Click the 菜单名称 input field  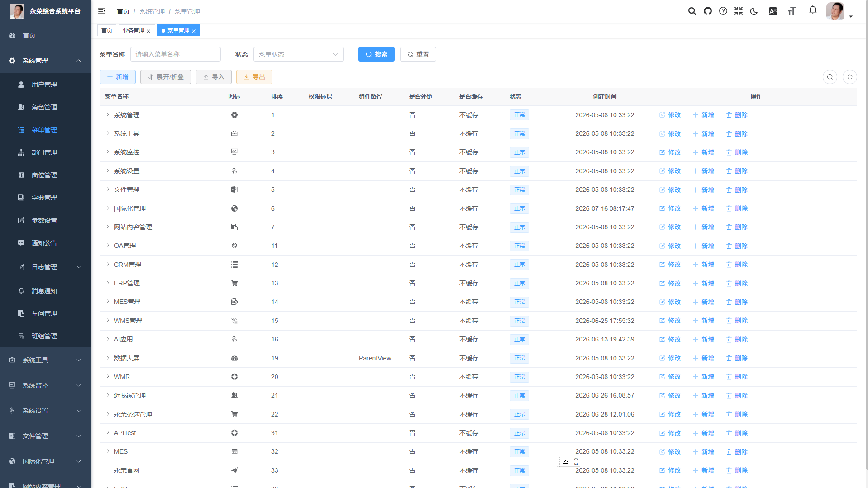pyautogui.click(x=176, y=54)
